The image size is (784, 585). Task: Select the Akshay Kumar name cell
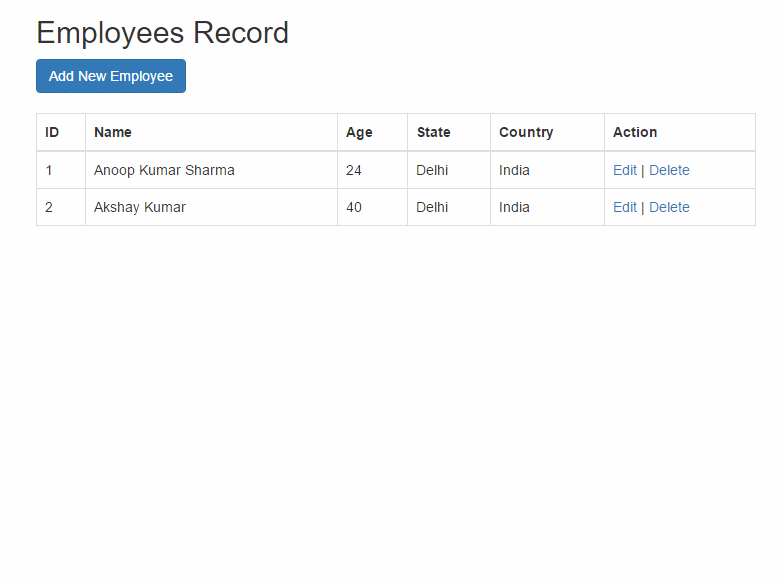coord(140,207)
